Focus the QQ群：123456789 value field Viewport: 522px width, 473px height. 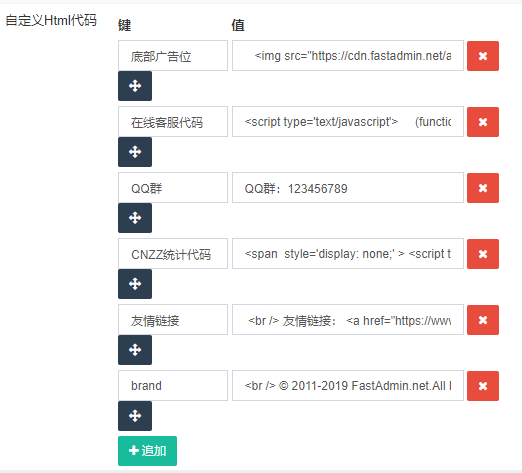[x=348, y=188]
